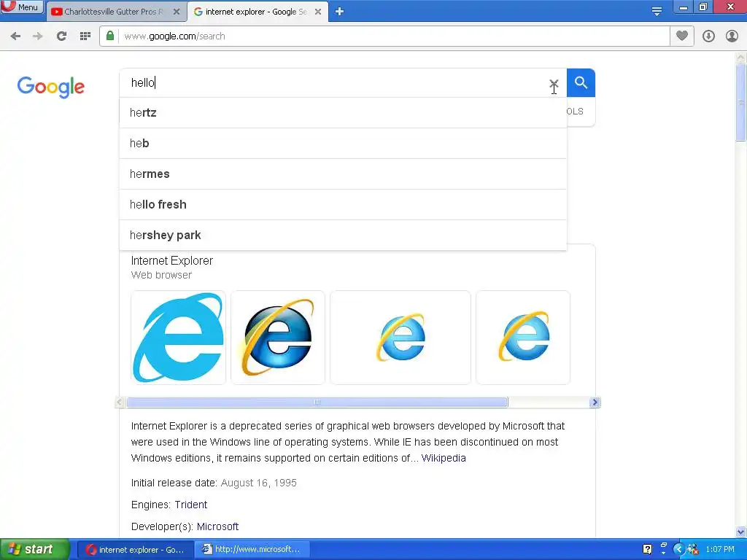This screenshot has height=560, width=747.
Task: Choose the hermes suggestion
Action: (x=343, y=174)
